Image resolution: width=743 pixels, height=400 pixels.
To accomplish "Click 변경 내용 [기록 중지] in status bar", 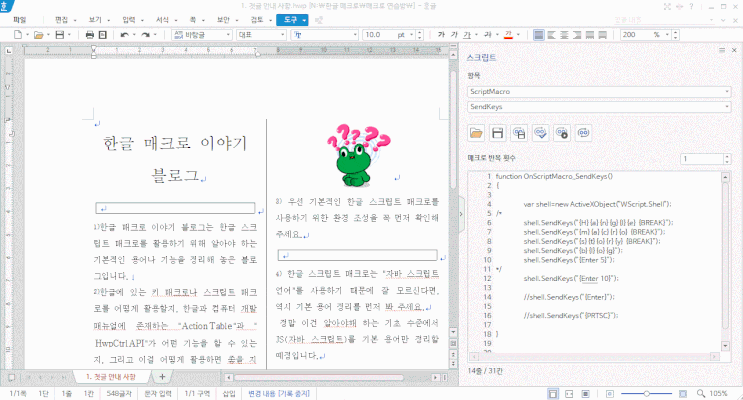I will 279,393.
